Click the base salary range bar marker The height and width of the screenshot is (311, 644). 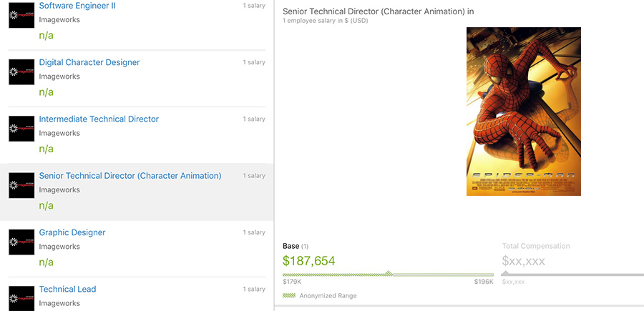[389, 273]
